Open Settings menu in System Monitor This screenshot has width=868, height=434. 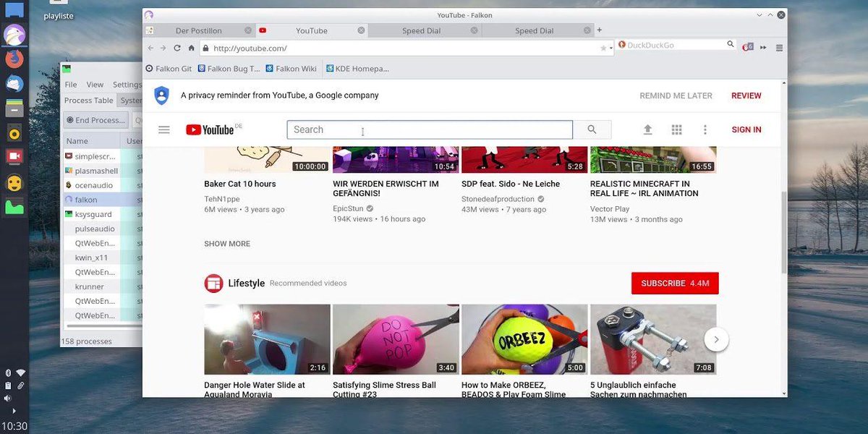point(127,85)
